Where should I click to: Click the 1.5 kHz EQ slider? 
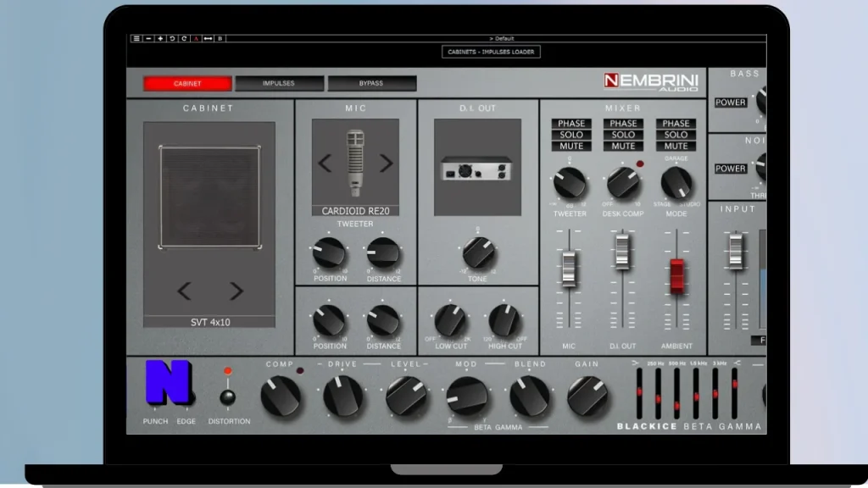point(696,394)
